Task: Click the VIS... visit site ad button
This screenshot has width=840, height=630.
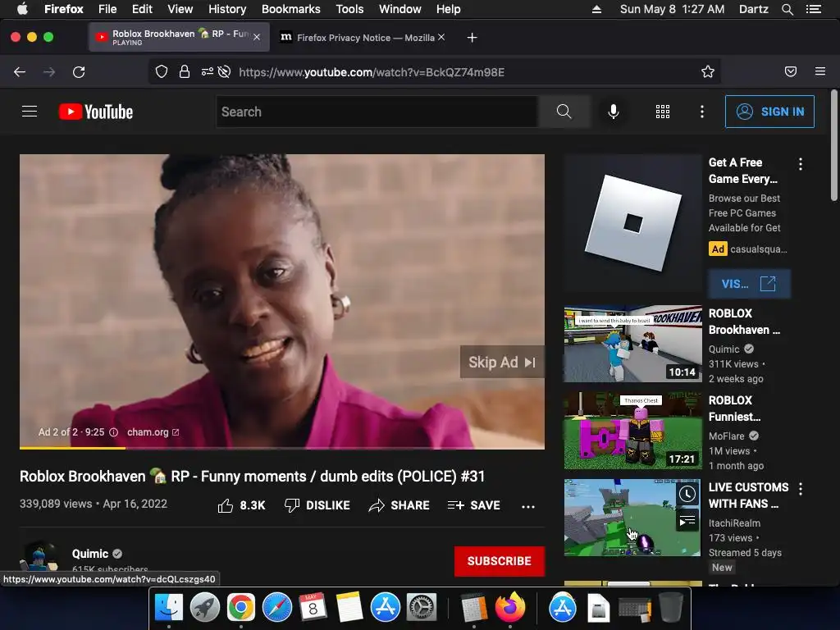Action: (x=749, y=283)
